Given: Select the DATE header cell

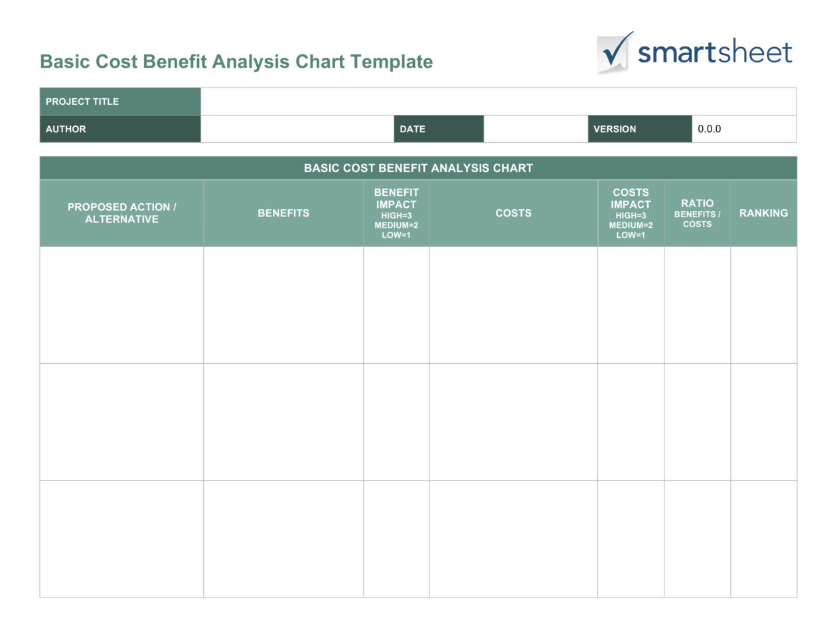Looking at the screenshot, I should click(x=438, y=129).
